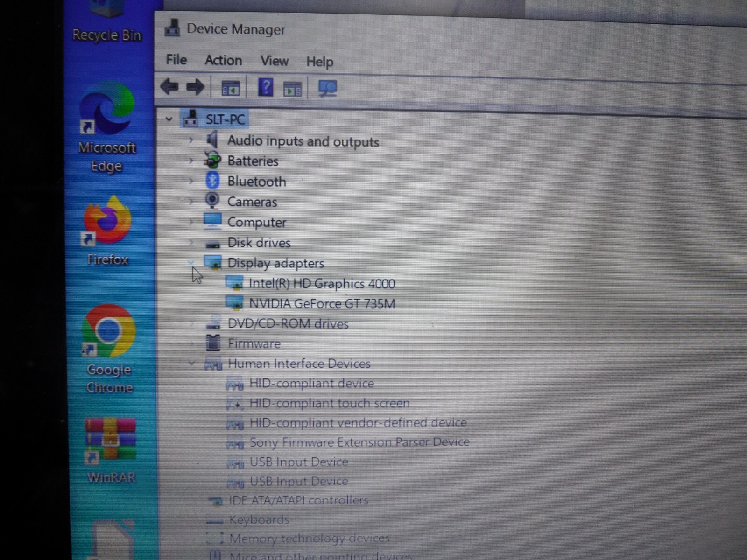Select the Batteries label
The image size is (747, 560).
(253, 161)
